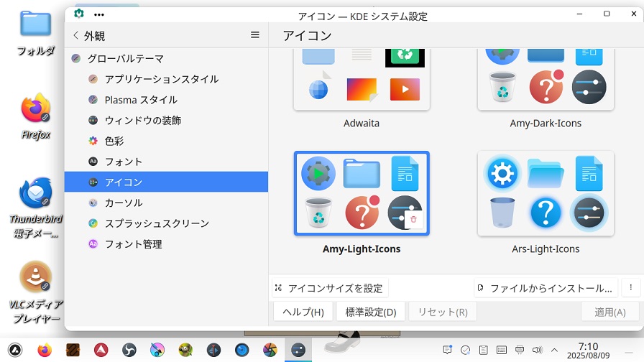Click the リセット(R) button
Image resolution: width=644 pixels, height=362 pixels.
pyautogui.click(x=443, y=312)
